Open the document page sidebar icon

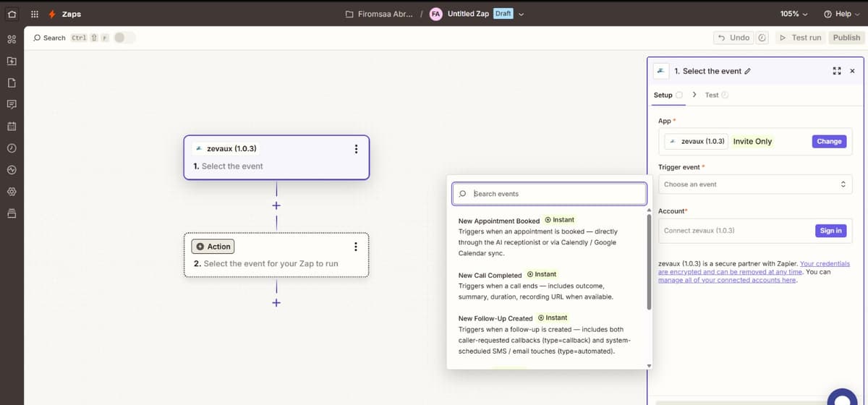click(12, 82)
